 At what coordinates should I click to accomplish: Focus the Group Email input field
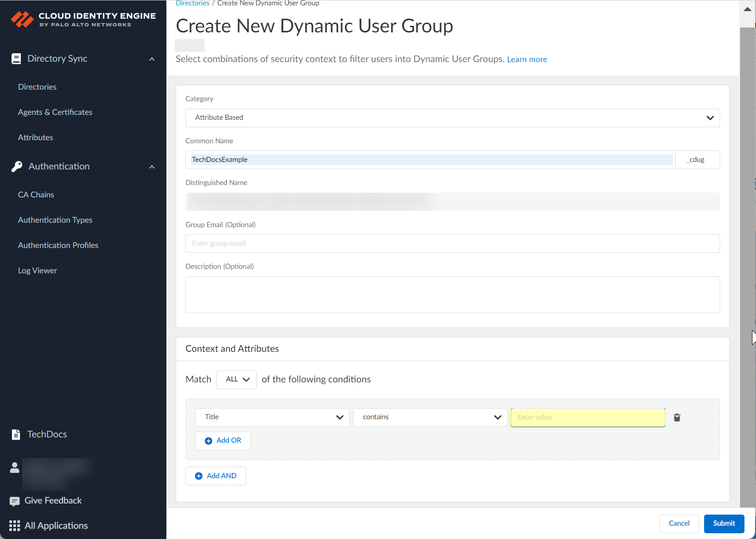click(x=452, y=244)
